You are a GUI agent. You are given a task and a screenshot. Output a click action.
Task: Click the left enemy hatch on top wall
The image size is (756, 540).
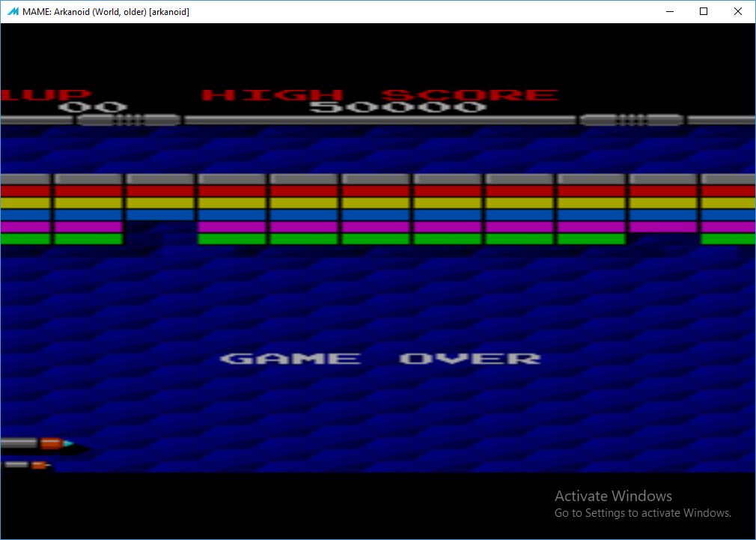click(129, 120)
